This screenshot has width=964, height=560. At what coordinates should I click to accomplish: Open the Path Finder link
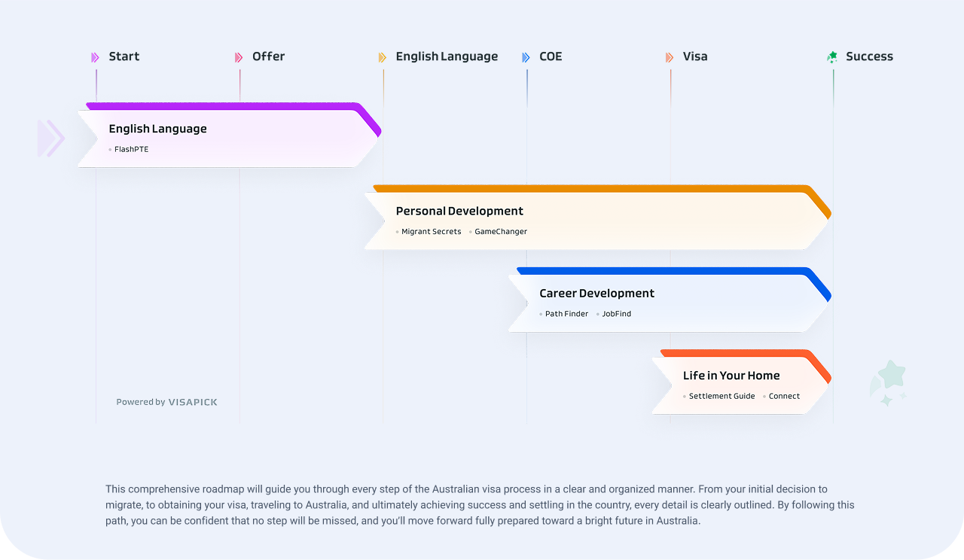point(566,314)
